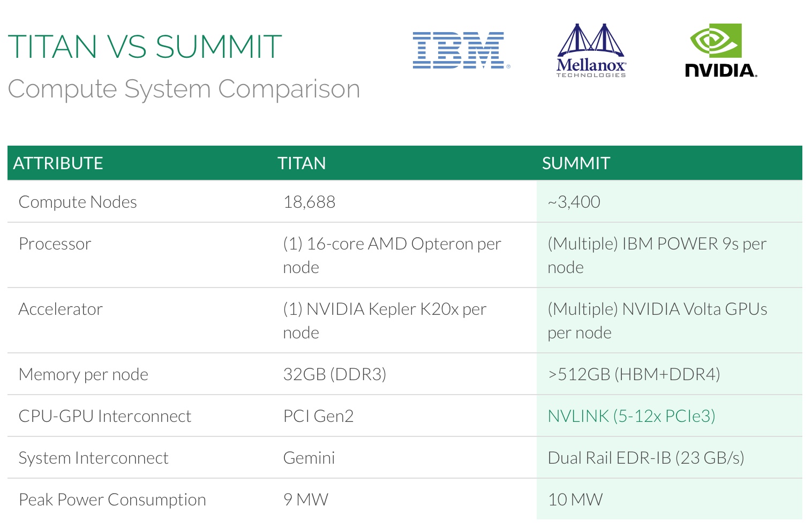Select the ATTRIBUTE column header
Viewport: 812px width, 529px height.
[x=58, y=163]
